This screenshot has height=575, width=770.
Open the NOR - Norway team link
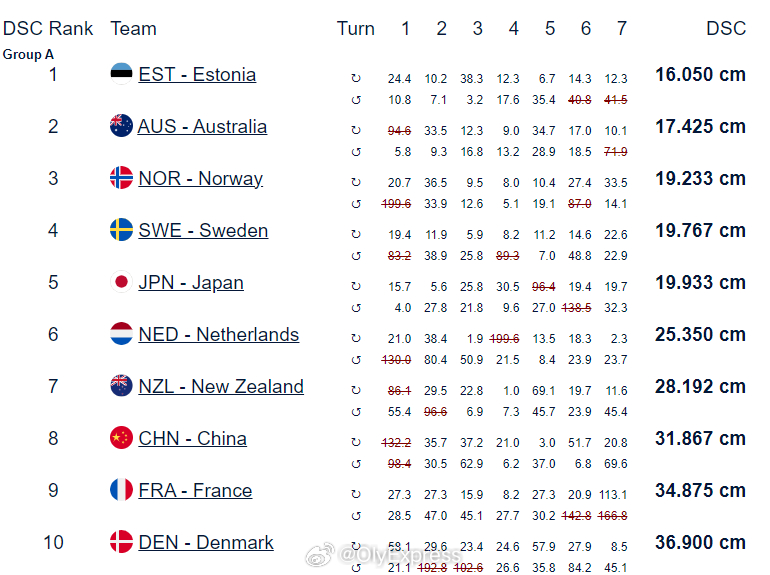pyautogui.click(x=200, y=179)
